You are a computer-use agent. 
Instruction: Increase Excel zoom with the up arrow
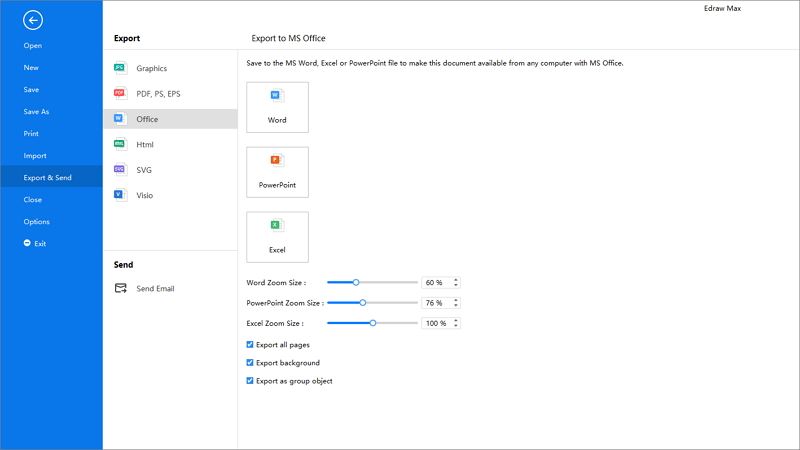(x=456, y=320)
